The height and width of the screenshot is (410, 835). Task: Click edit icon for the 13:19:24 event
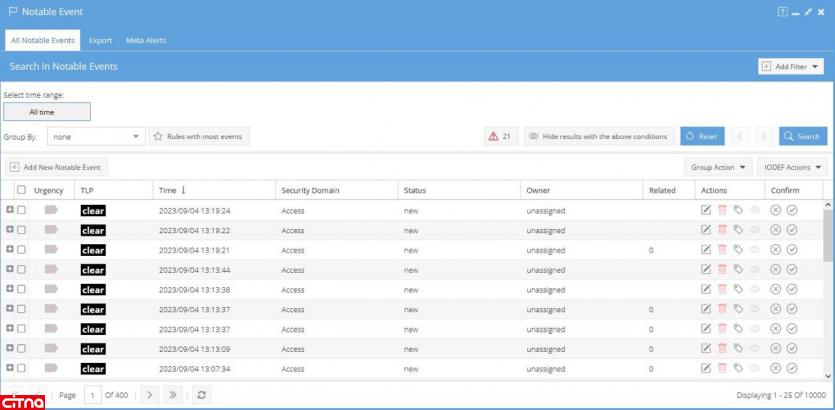707,211
